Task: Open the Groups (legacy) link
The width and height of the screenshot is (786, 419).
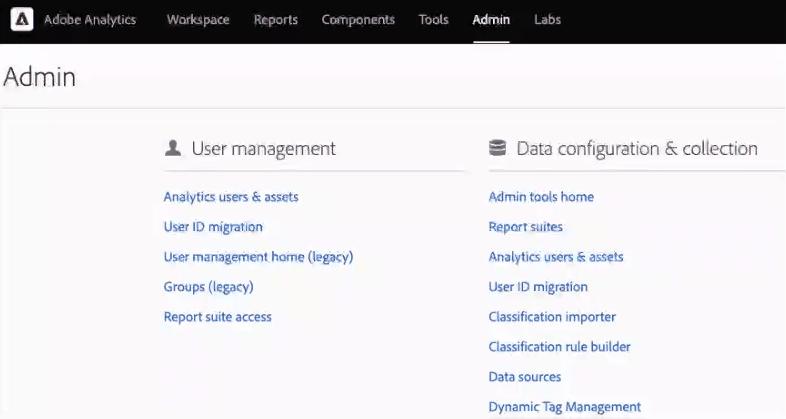Action: coord(209,287)
